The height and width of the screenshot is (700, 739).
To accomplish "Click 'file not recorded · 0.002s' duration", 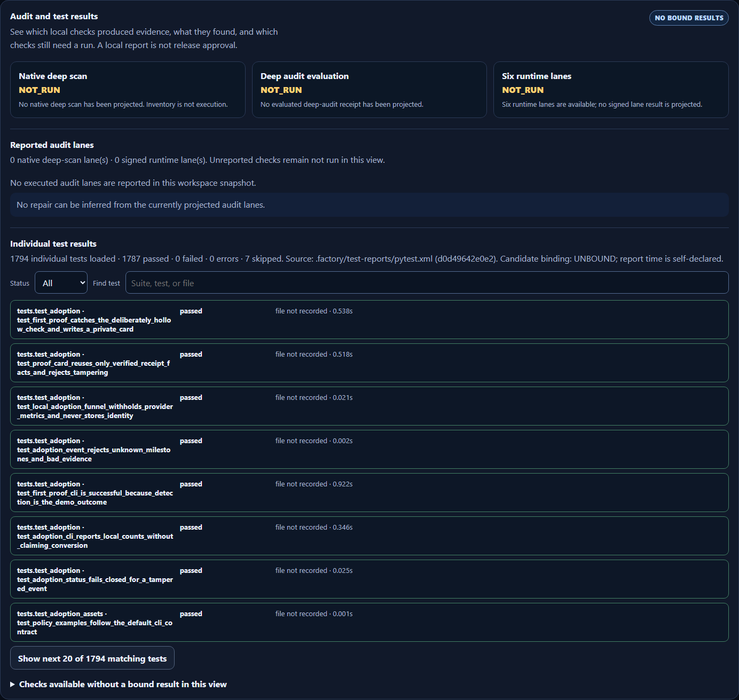I will click(x=314, y=441).
